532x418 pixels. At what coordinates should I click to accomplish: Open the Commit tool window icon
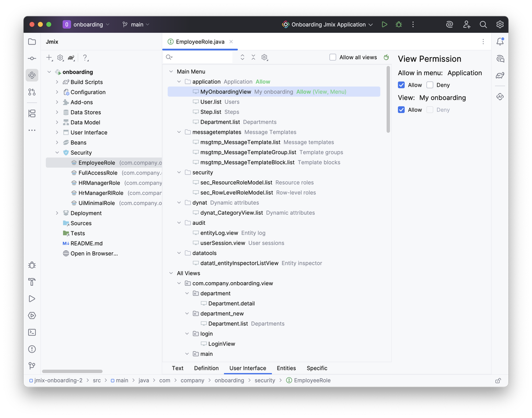pyautogui.click(x=32, y=59)
